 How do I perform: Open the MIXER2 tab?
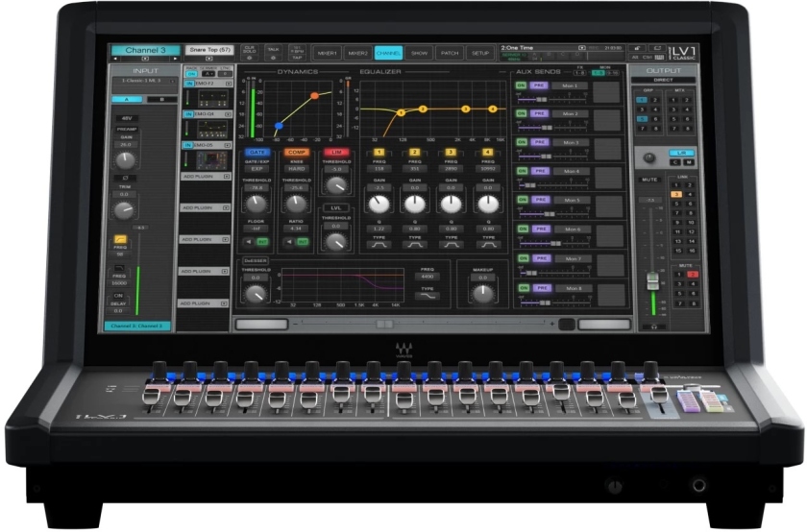[357, 53]
